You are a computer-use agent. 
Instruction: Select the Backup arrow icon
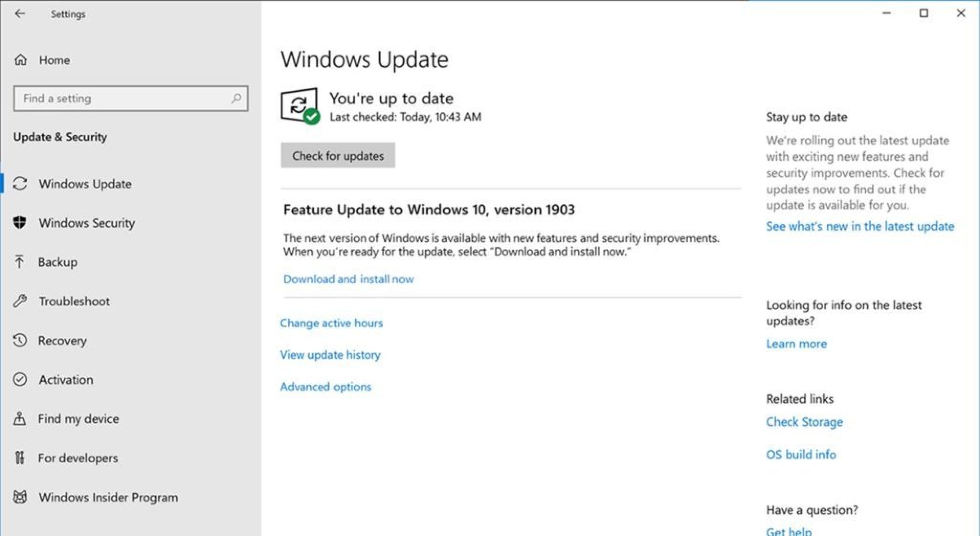(20, 262)
